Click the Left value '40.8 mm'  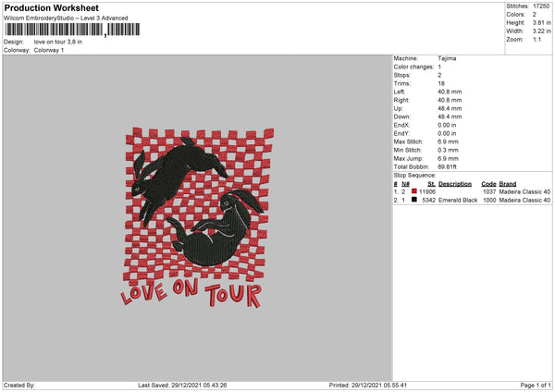[450, 92]
